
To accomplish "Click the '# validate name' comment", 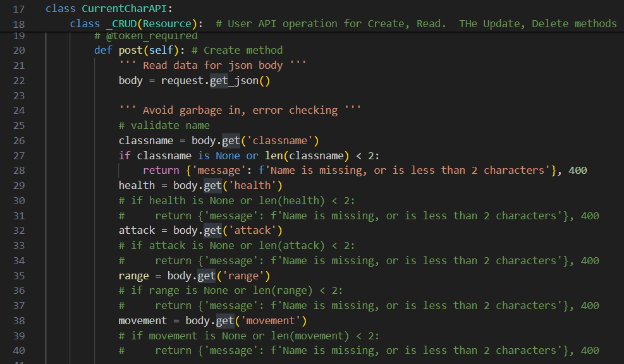I will (164, 126).
